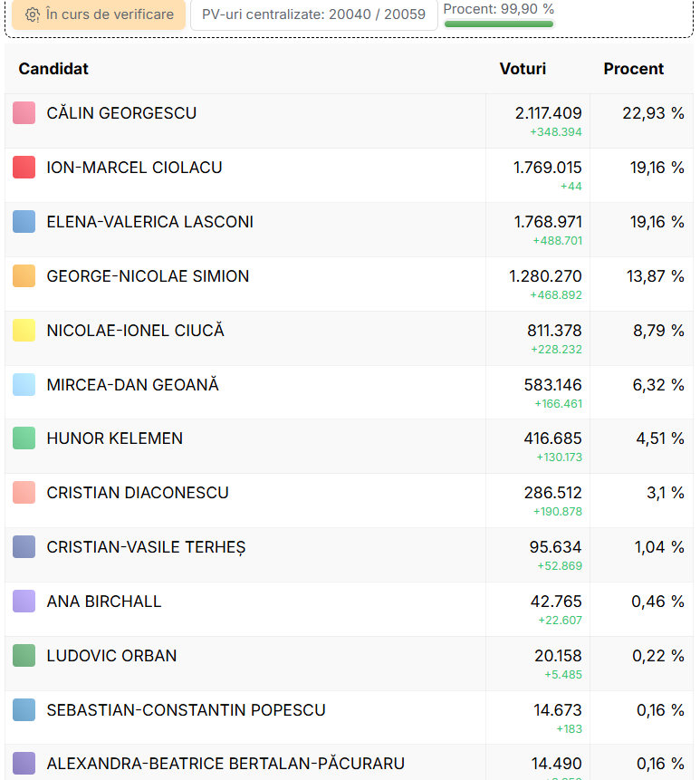Click Ion-Marcel Ciolacu's red color swatch
Screen dimensions: 700x780
[24, 168]
